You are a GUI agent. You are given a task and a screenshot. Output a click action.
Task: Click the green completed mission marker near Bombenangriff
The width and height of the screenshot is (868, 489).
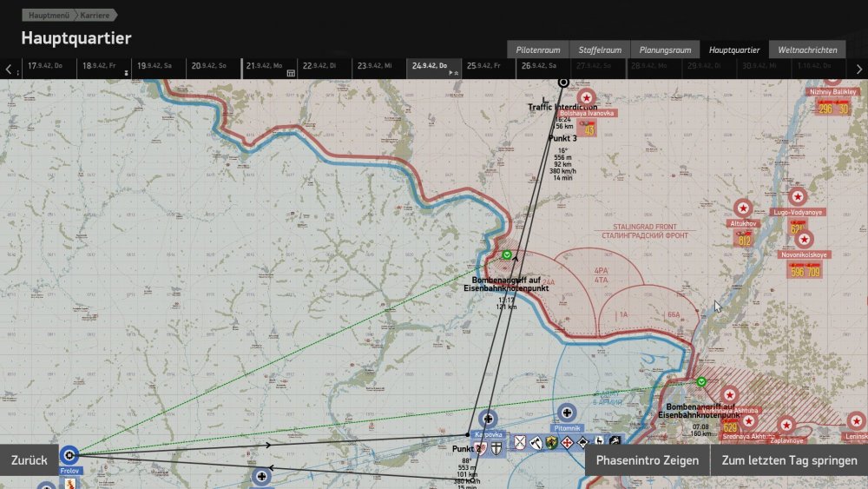507,255
